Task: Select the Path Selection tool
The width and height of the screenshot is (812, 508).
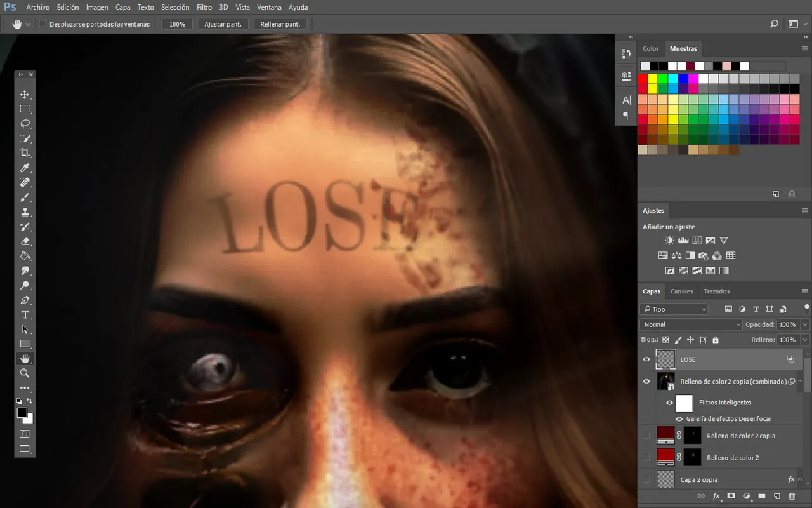Action: (x=25, y=330)
